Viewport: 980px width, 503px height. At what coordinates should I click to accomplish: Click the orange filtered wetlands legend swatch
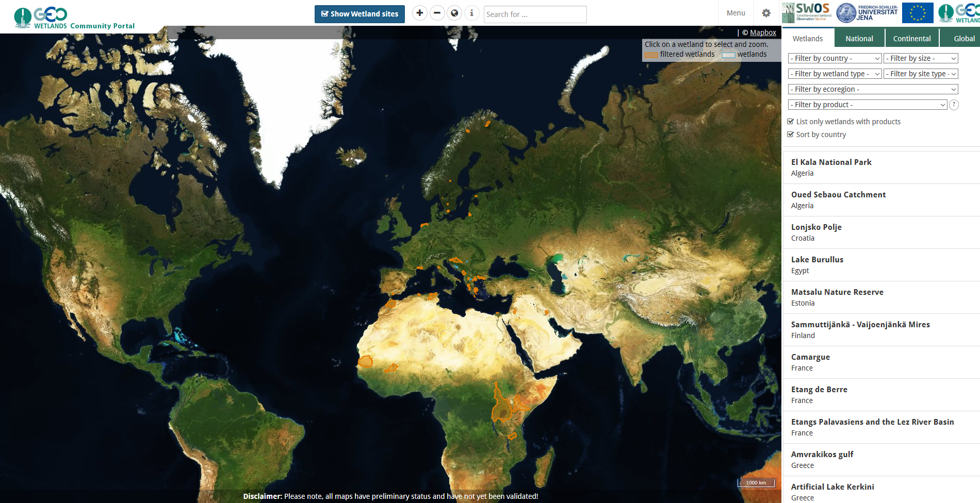point(651,55)
